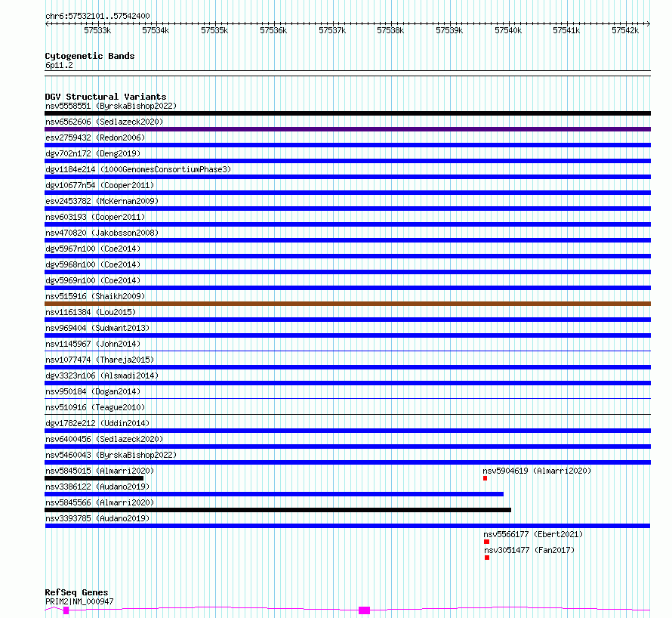
Task: Open nsv6562606 (Sedlazeck2020) label
Action: tap(104, 122)
